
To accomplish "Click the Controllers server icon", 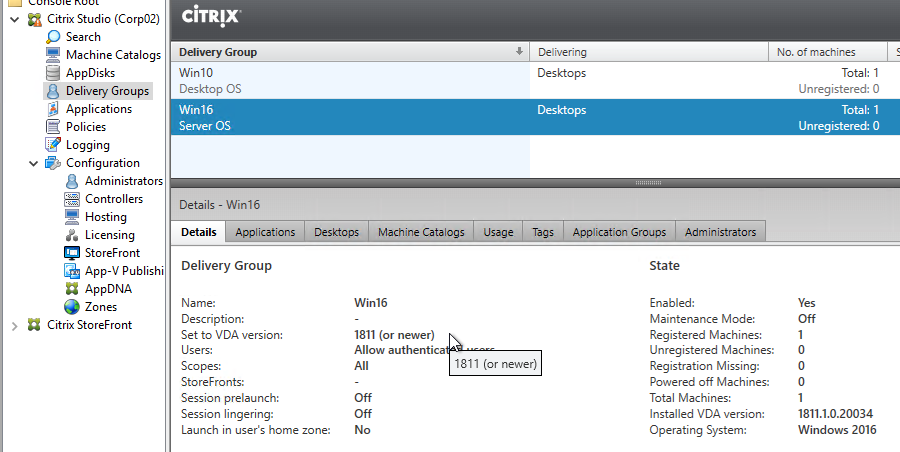I will tap(72, 199).
